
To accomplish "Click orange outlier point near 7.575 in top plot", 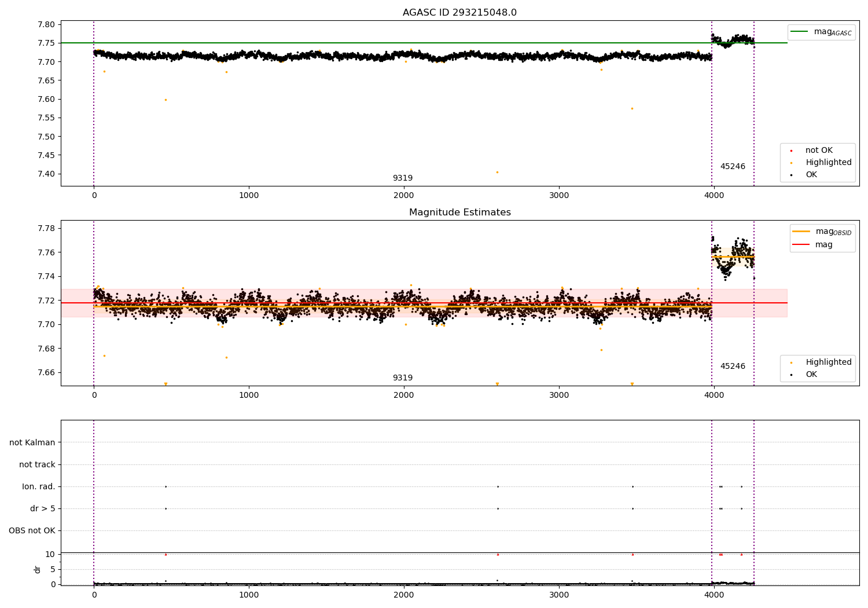I will tap(632, 108).
